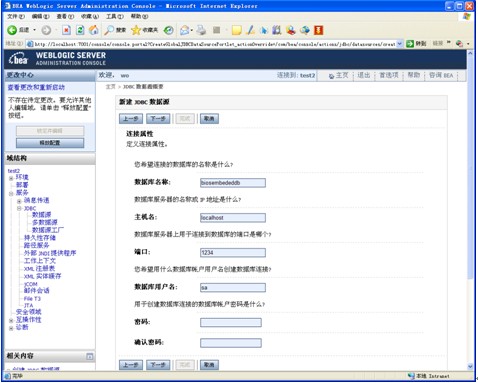
Task: Select the 数据源工厂 tree item
Action: (48, 230)
